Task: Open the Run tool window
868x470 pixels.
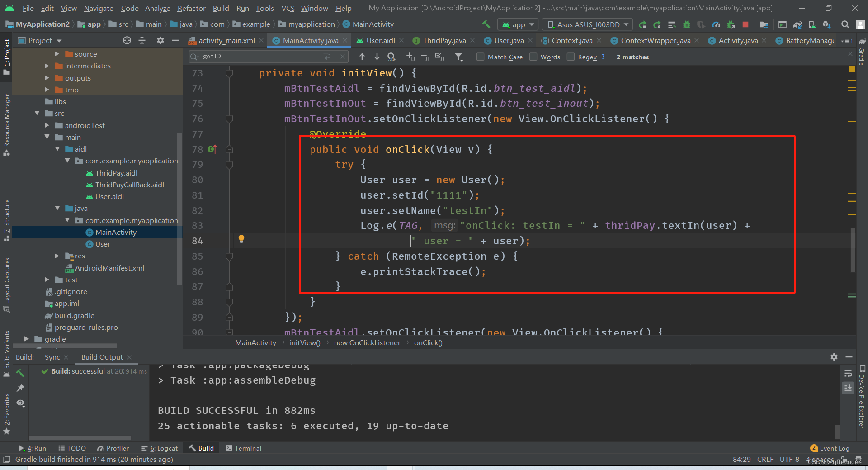Action: coord(33,448)
